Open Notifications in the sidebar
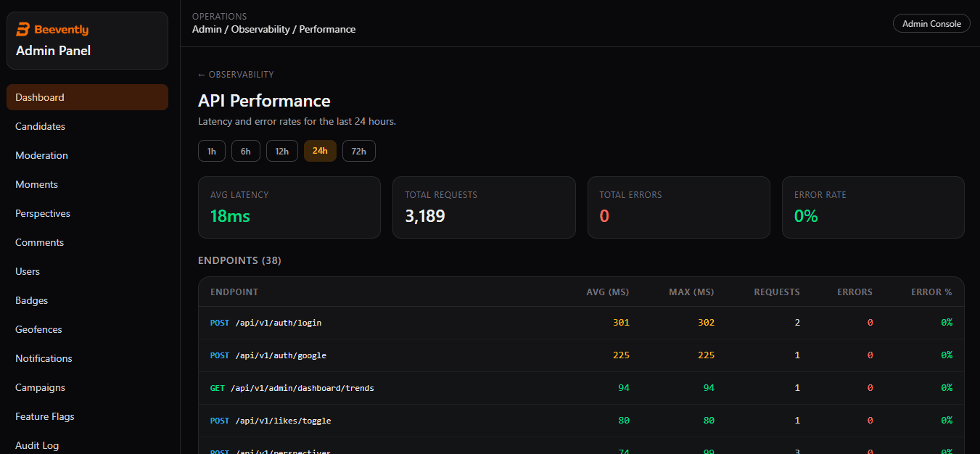The image size is (980, 454). click(x=87, y=358)
